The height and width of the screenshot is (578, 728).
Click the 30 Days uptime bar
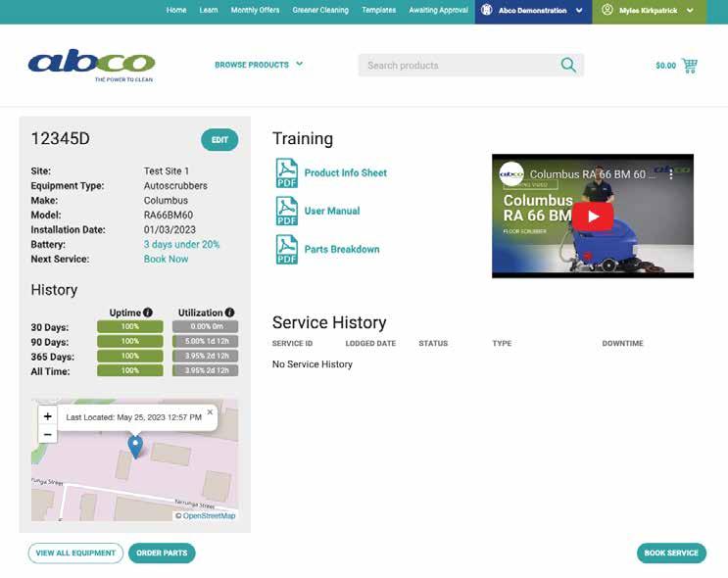coord(130,327)
